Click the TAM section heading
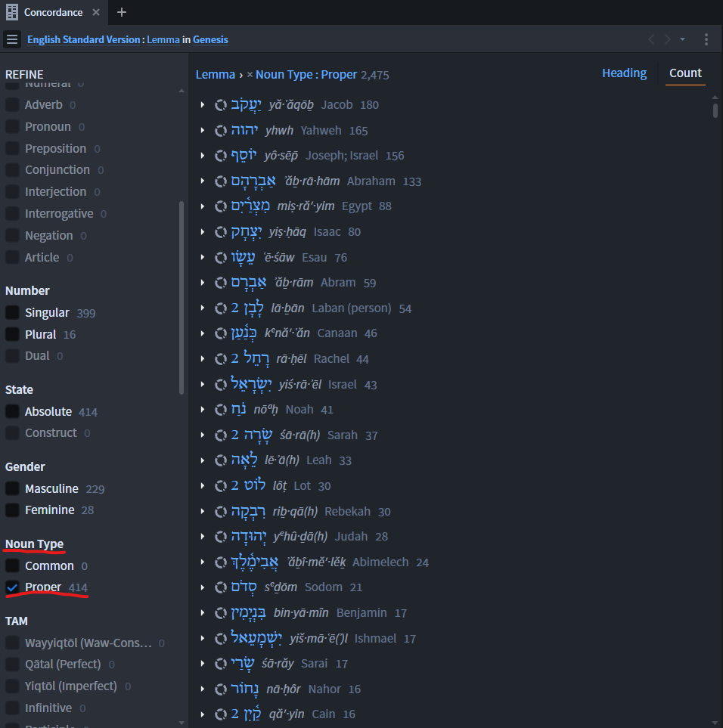The image size is (723, 728). click(16, 621)
